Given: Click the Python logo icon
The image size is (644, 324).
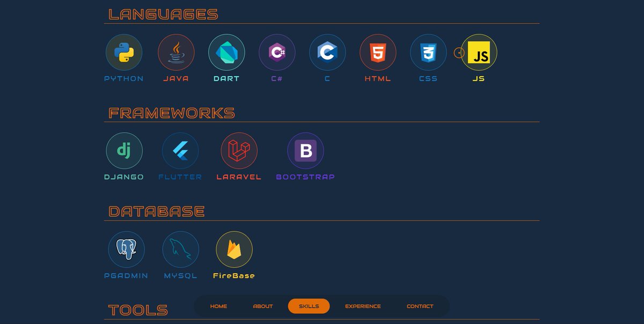Looking at the screenshot, I should (124, 53).
